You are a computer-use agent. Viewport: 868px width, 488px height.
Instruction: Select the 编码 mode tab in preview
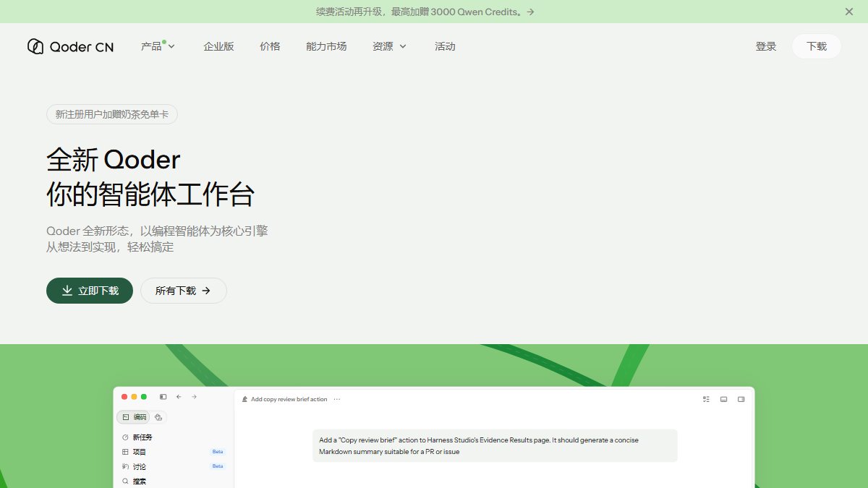134,417
